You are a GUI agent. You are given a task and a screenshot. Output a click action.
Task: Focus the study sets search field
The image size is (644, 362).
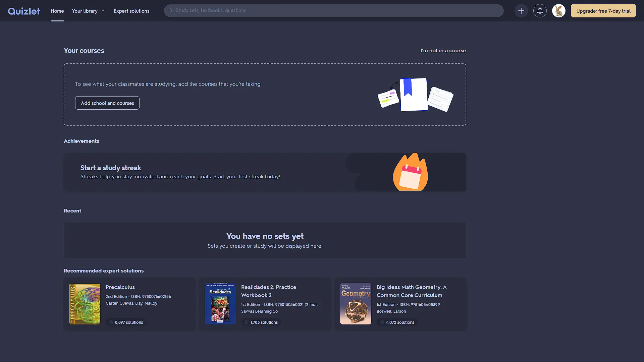pyautogui.click(x=335, y=10)
